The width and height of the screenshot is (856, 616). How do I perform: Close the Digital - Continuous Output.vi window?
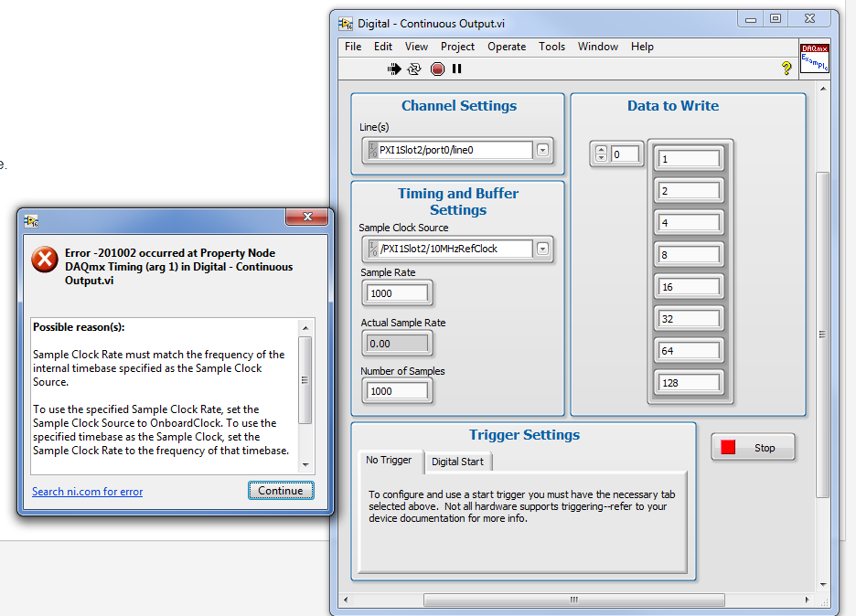[810, 19]
